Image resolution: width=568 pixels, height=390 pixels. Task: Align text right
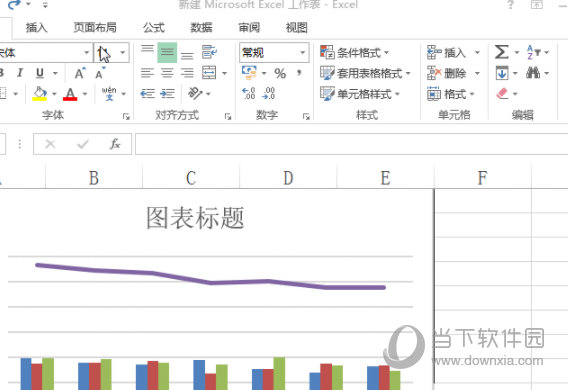(187, 73)
